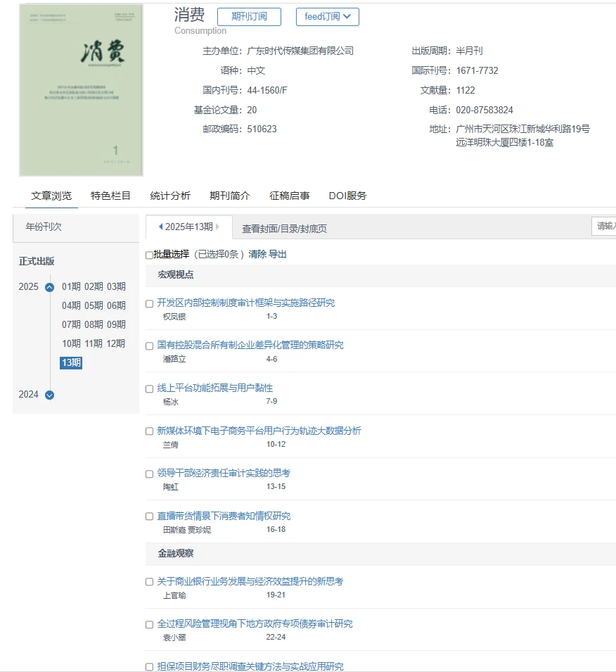Switch to the 文章浏览 tab
Screen dimensions: 616x672
coord(51,196)
